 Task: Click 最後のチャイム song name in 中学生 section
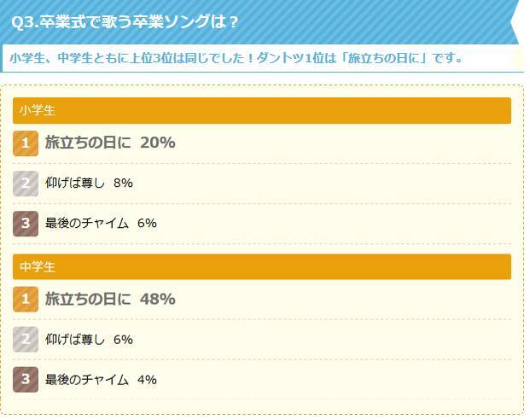86,379
